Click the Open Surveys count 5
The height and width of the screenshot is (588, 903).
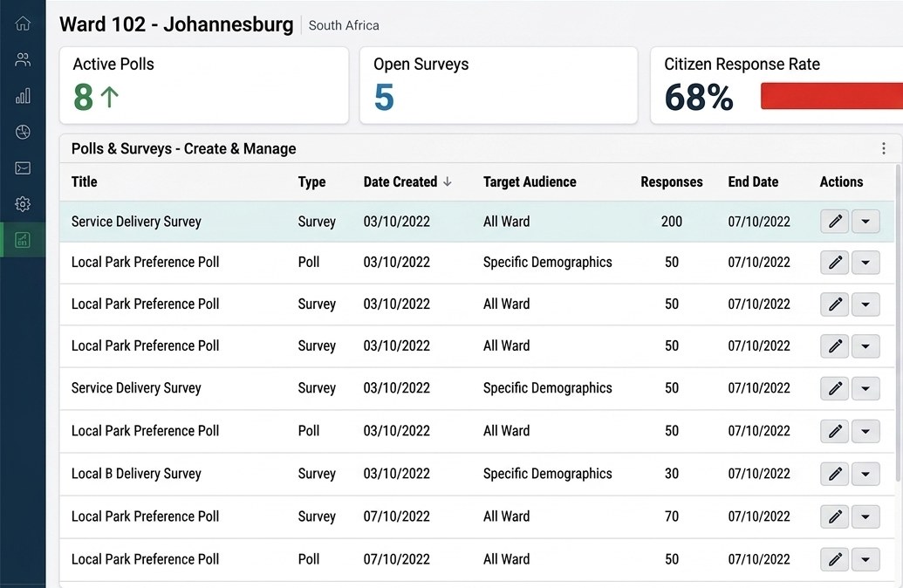[384, 97]
